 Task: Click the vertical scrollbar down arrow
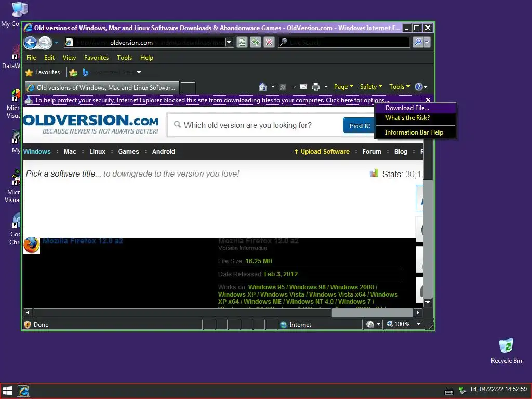428,302
